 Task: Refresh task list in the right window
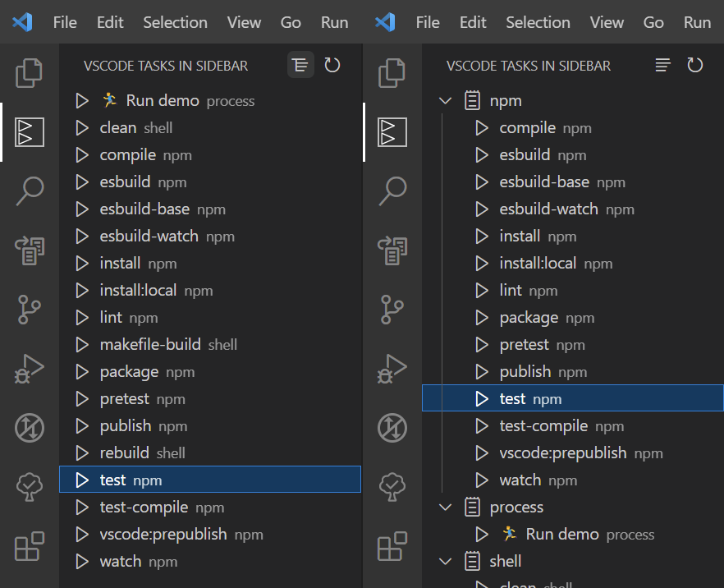695,65
